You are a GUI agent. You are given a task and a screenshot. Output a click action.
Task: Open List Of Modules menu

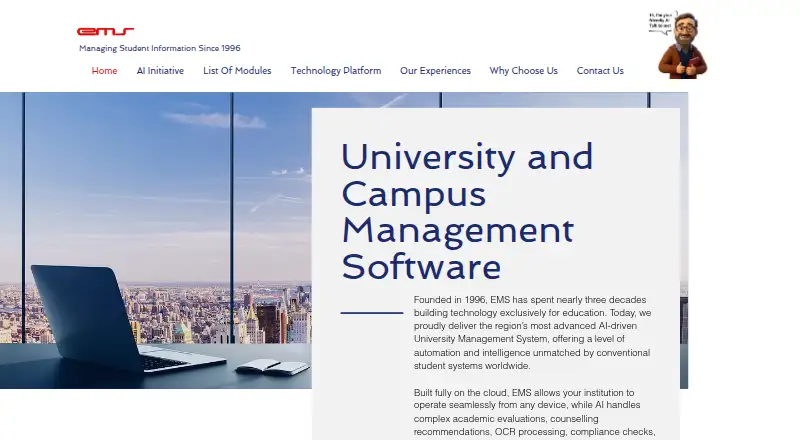click(x=237, y=71)
